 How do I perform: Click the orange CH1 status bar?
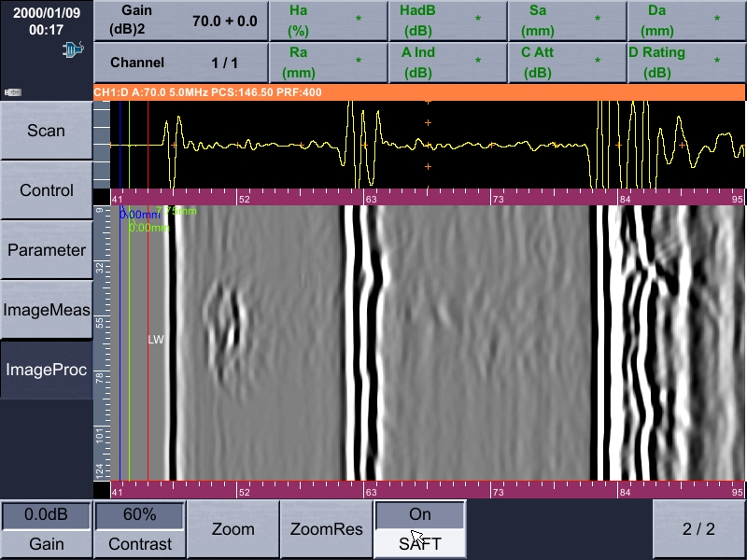419,92
